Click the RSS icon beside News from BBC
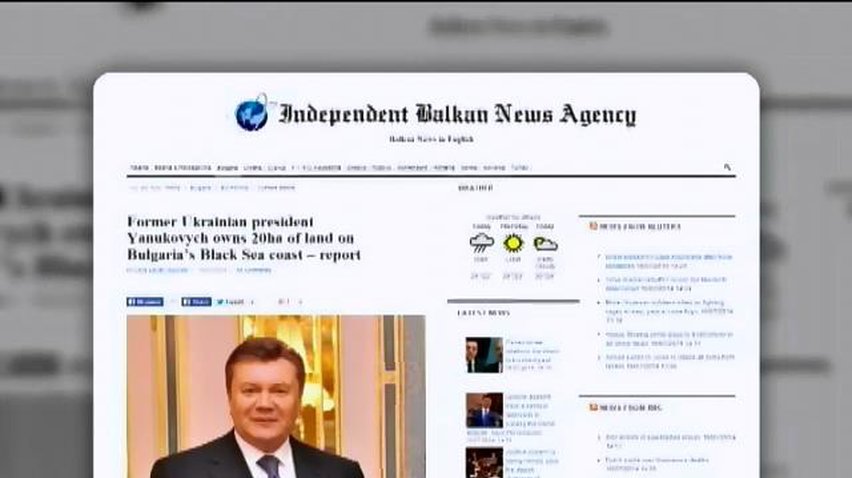The image size is (852, 478). click(x=593, y=407)
